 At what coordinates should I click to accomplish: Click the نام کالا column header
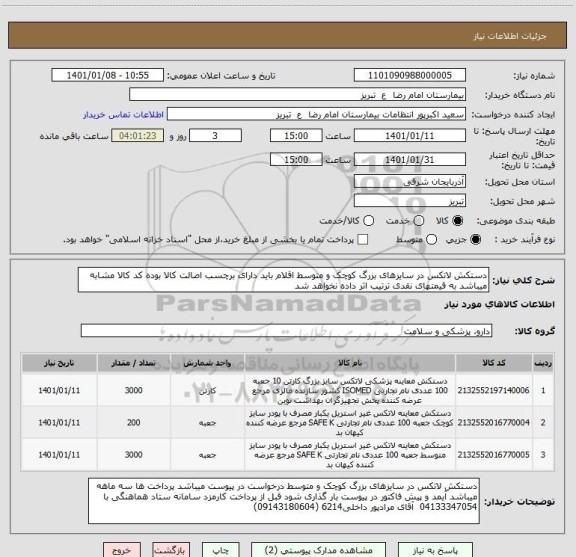tap(350, 363)
